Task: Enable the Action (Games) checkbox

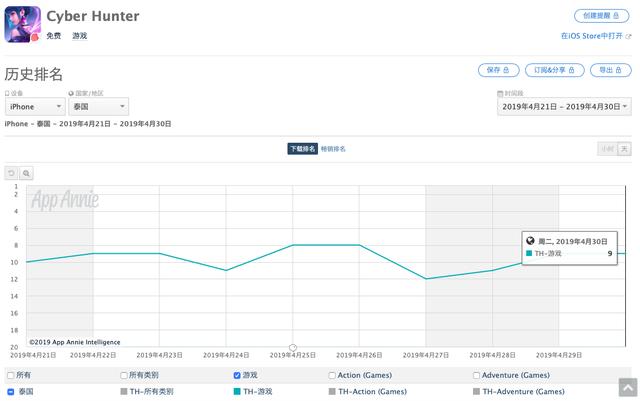Action: pyautogui.click(x=333, y=376)
